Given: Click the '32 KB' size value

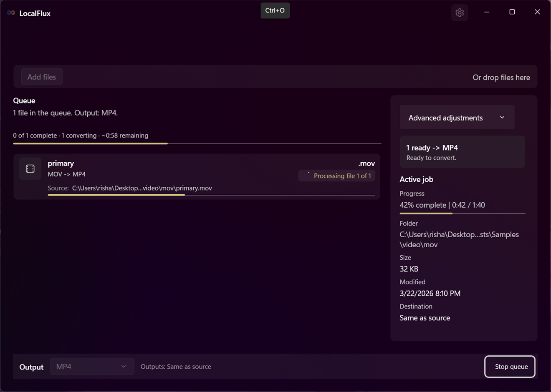Looking at the screenshot, I should coord(409,269).
